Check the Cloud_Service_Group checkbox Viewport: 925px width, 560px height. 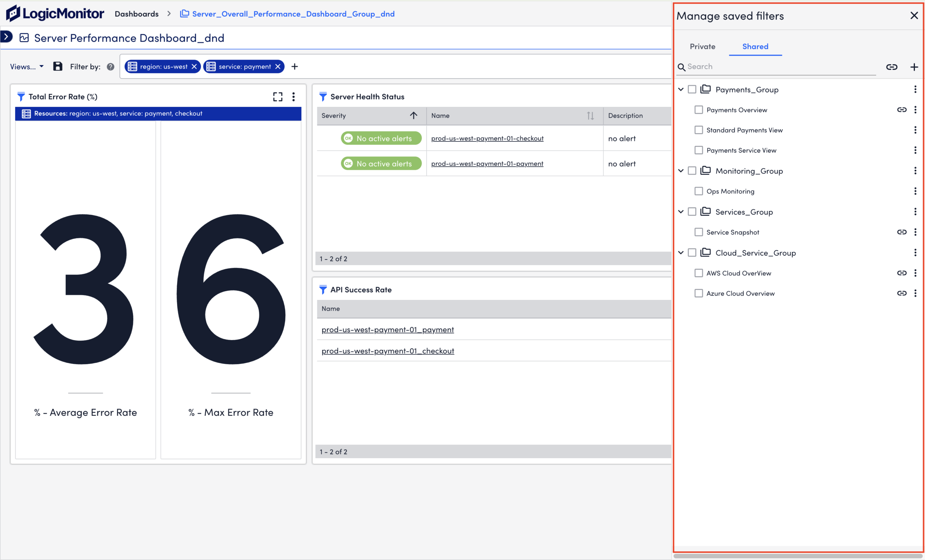tap(692, 253)
